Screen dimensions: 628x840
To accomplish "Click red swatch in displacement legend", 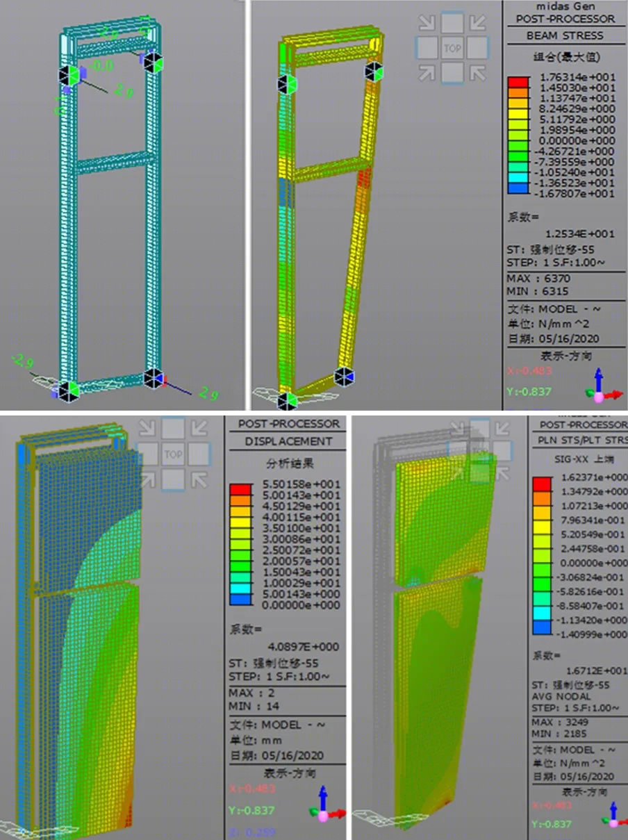I will [240, 489].
